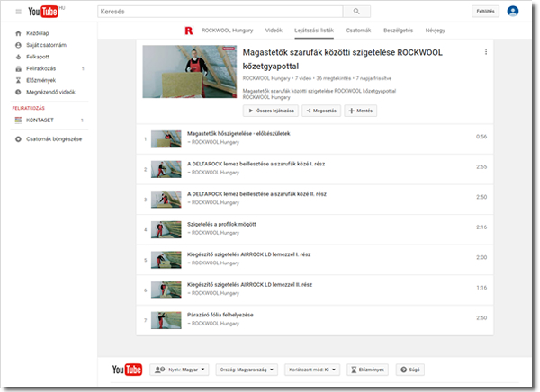Viewport: 540px width, 392px height.
Task: Open the Korlátozott mód: Ki dropdown
Action: [x=312, y=370]
